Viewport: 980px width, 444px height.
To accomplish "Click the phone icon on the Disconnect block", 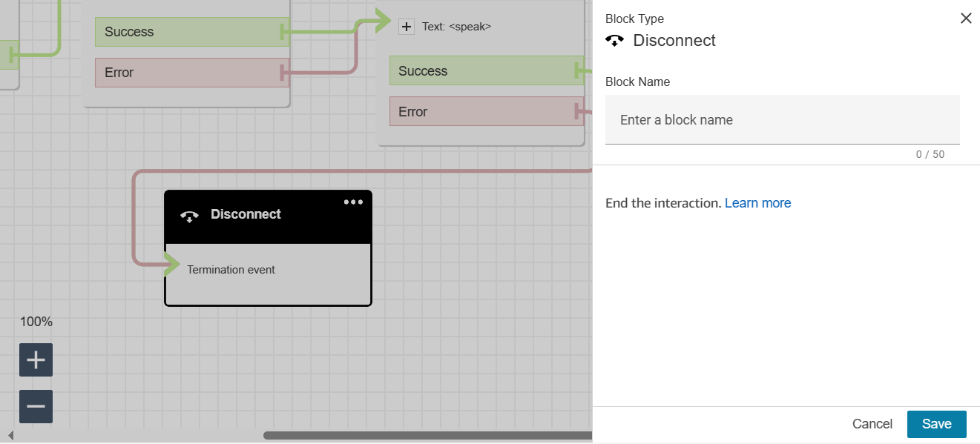I will coord(189,216).
